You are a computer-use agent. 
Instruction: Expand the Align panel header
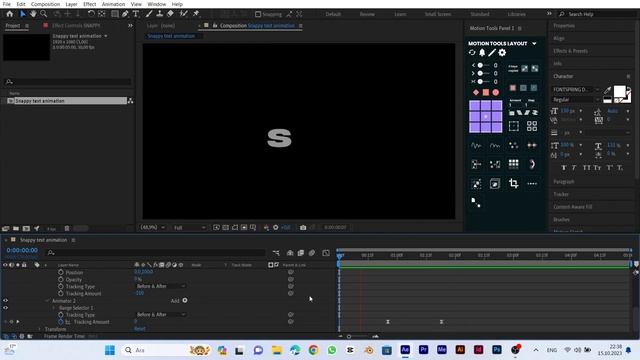click(x=559, y=38)
